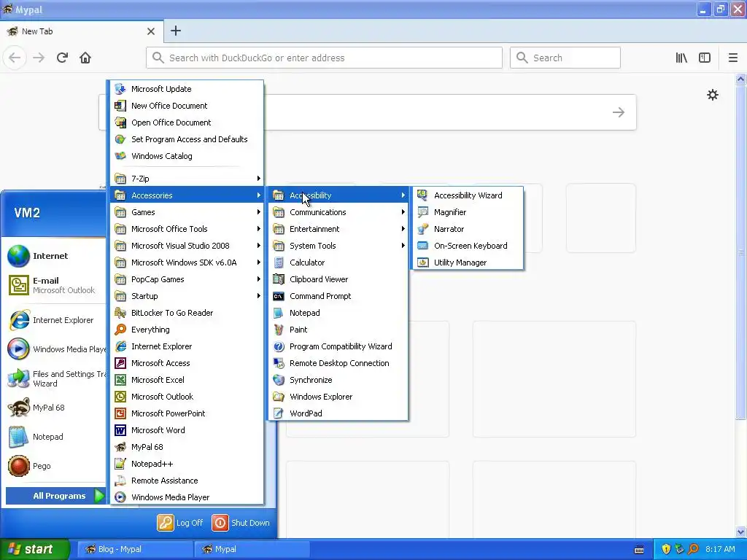
Task: Open the Mypal hamburger menu
Action: (732, 58)
